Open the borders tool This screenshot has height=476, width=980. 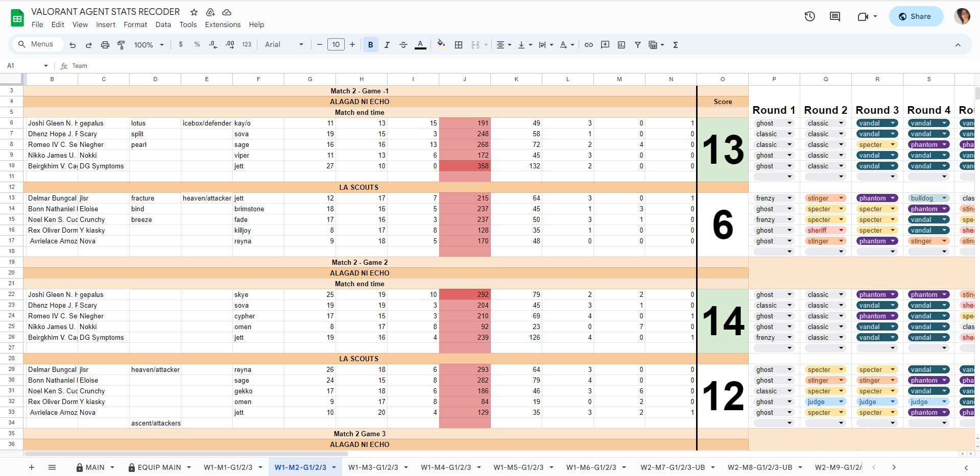click(459, 45)
